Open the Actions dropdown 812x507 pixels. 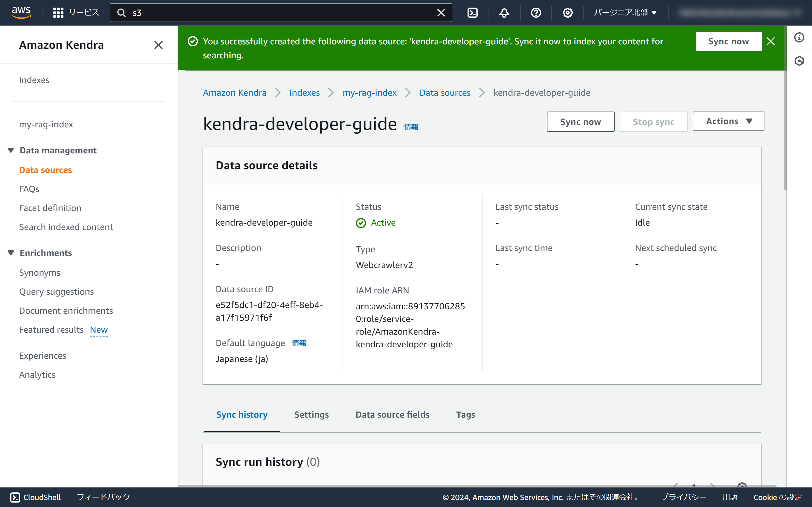[x=728, y=121]
